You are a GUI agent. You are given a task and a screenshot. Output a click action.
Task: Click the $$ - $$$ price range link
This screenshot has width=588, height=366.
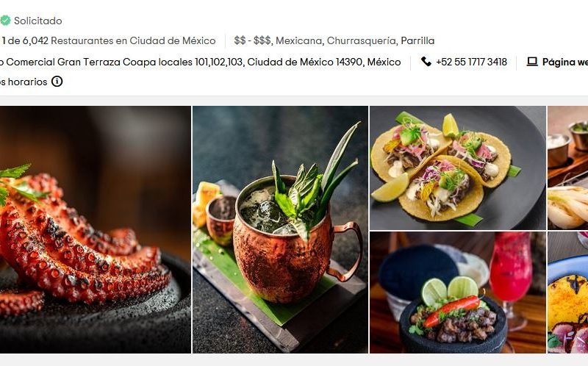point(252,40)
